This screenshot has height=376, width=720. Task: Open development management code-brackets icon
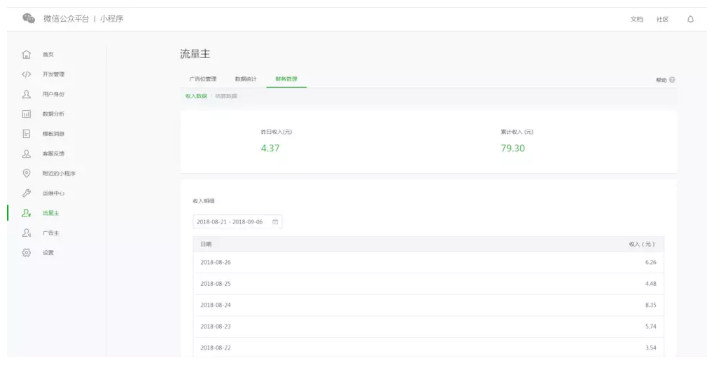[x=27, y=74]
